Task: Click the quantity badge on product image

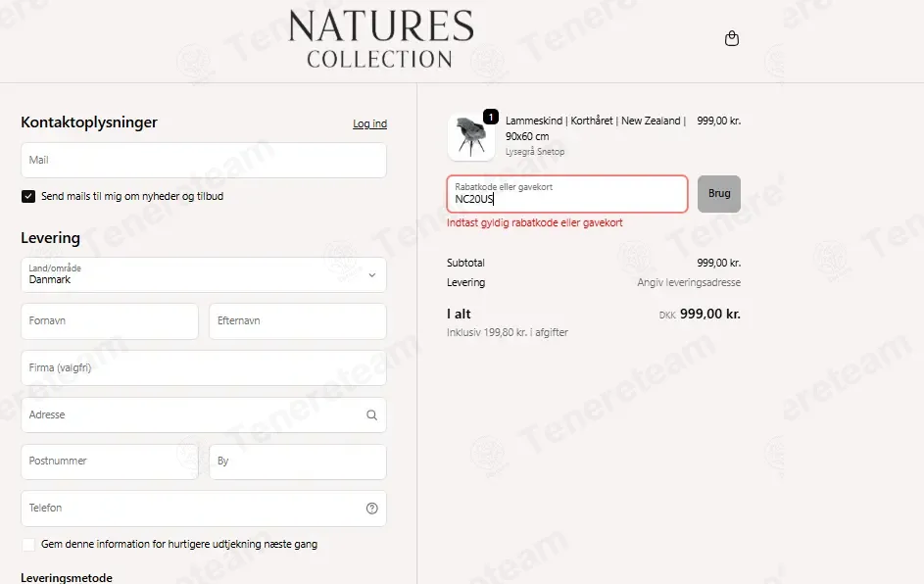Action: coord(491,117)
